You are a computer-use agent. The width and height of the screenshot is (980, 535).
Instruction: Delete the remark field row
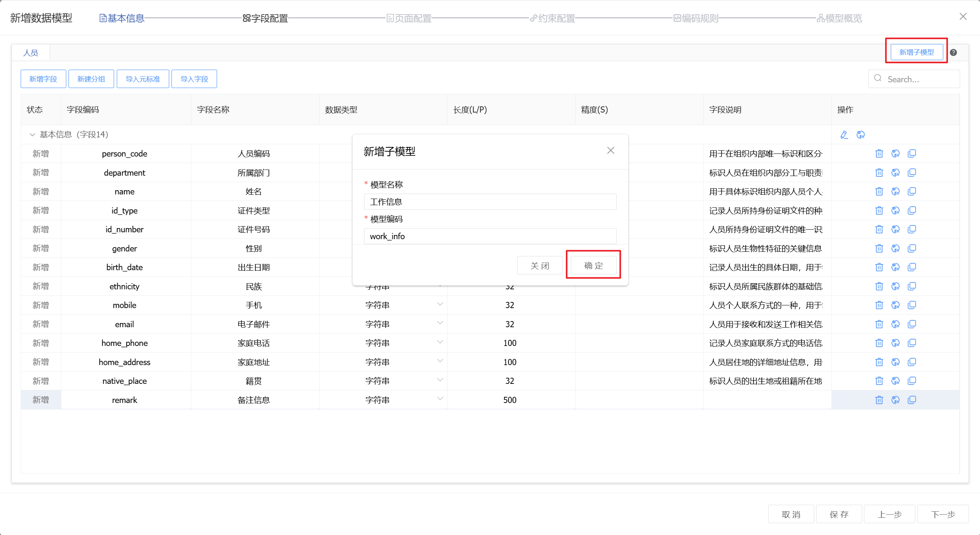(x=879, y=400)
